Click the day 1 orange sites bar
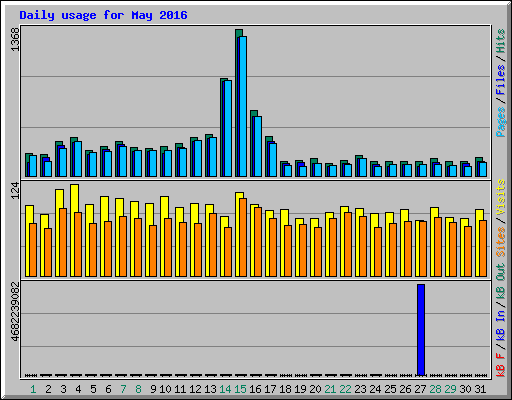This screenshot has height=400, width=512. (33, 250)
